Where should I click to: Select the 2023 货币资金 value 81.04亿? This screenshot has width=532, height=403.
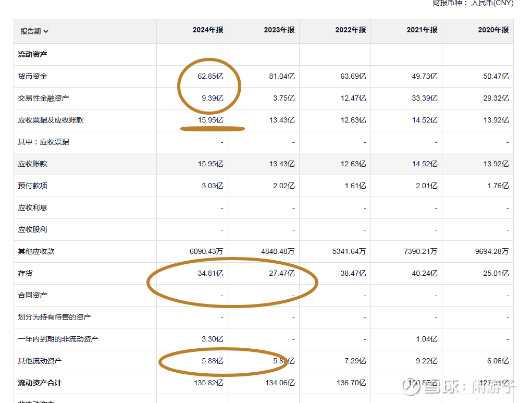(x=281, y=76)
